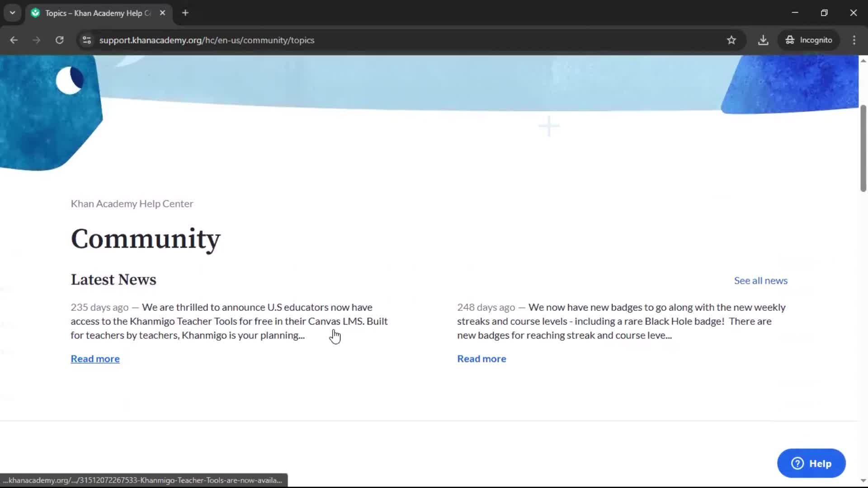Click the Latest News heading
The height and width of the screenshot is (488, 868).
tap(113, 280)
